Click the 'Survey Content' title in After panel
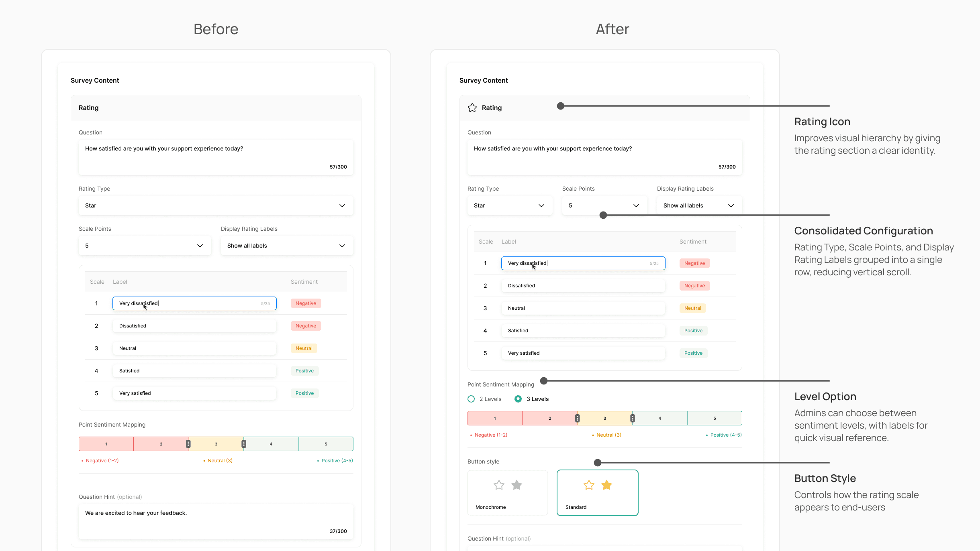Image resolution: width=980 pixels, height=551 pixels. point(484,80)
